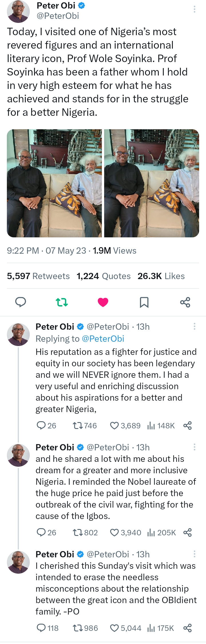Share the reply with 205K views
Image resolution: width=206 pixels, height=644 pixels.
pos(187,532)
